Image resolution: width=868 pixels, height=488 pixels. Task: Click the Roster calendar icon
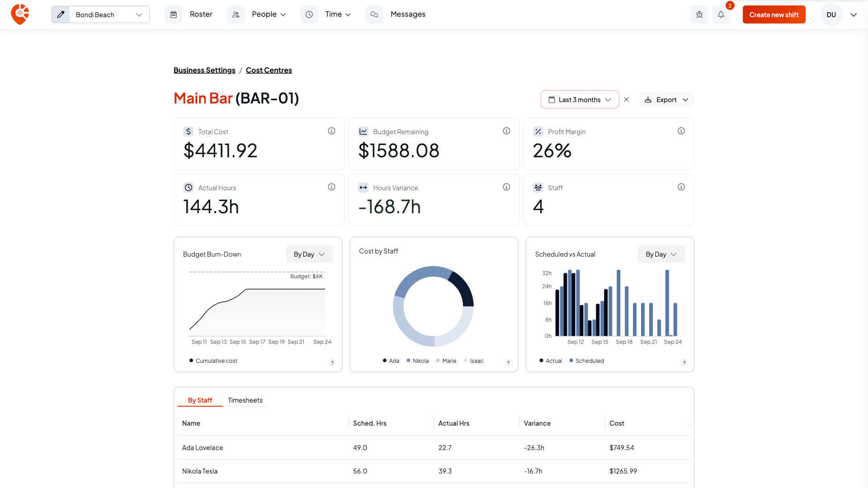pyautogui.click(x=174, y=14)
